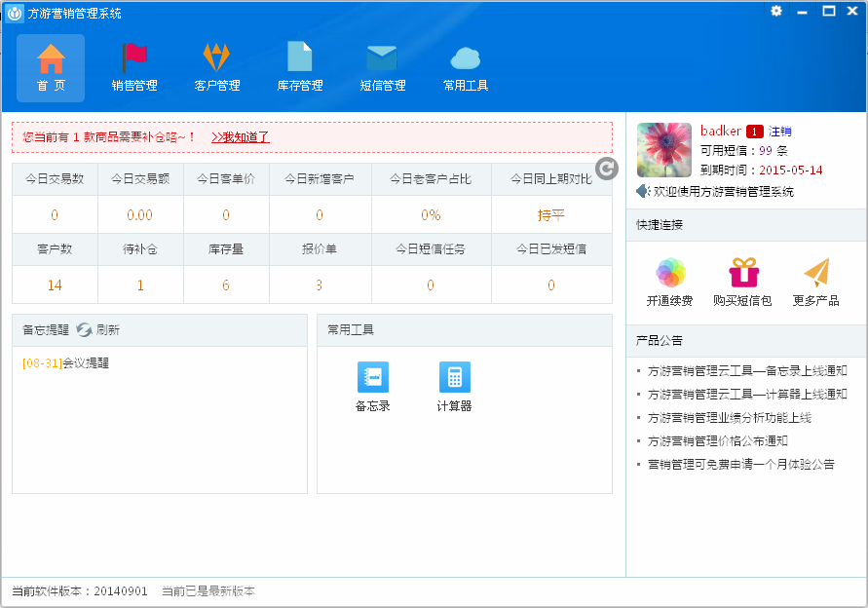Open 销售管理 with the red flag icon
Viewport: 868px width, 608px height.
pos(134,68)
